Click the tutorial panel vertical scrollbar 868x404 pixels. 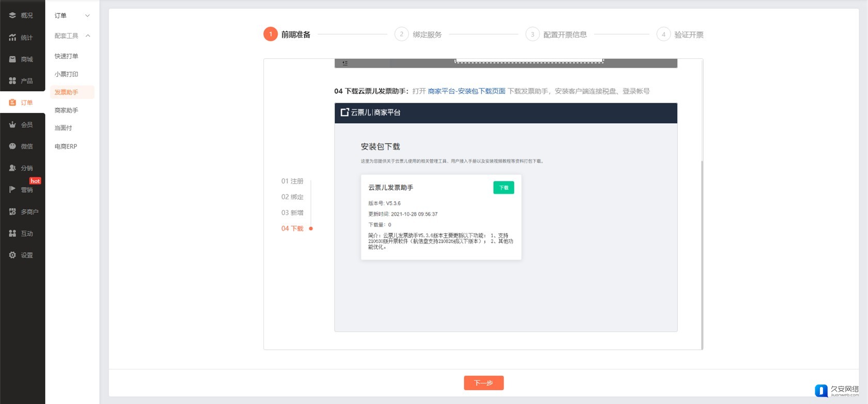pos(701,253)
